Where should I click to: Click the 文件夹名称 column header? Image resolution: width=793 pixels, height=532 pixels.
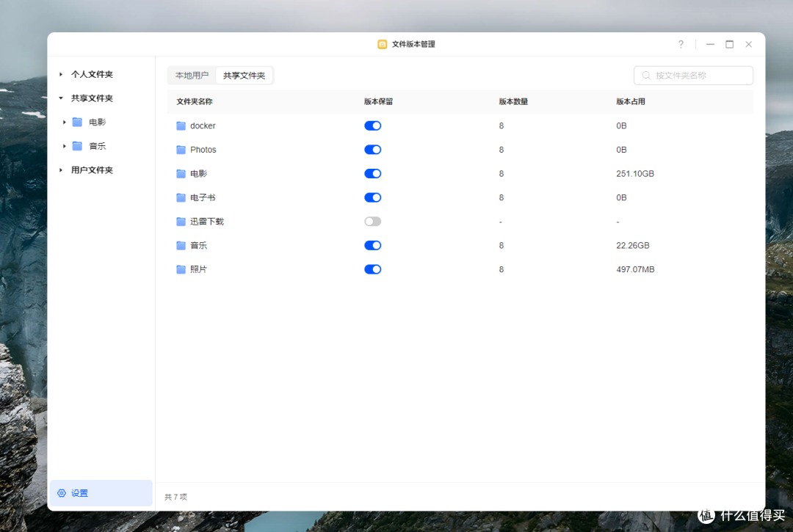195,101
